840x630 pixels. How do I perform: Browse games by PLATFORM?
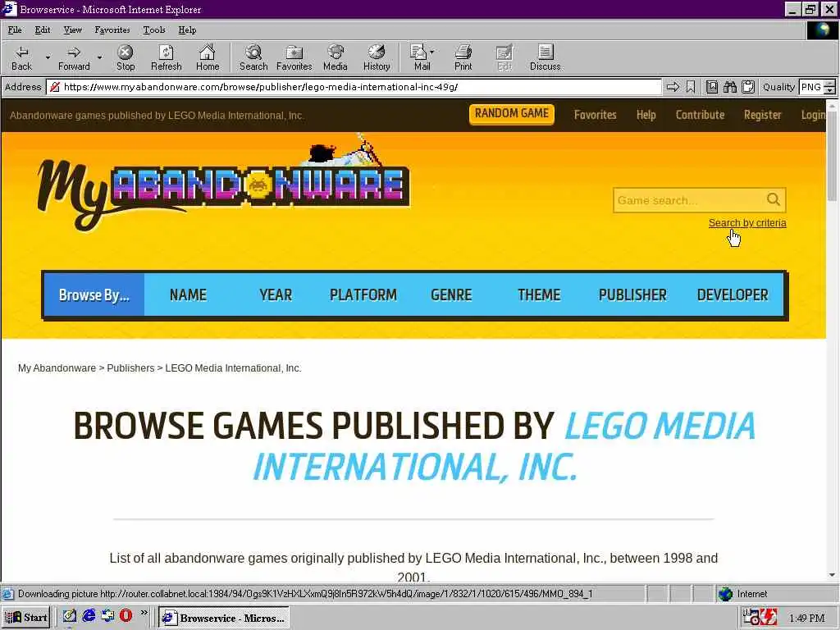(363, 294)
